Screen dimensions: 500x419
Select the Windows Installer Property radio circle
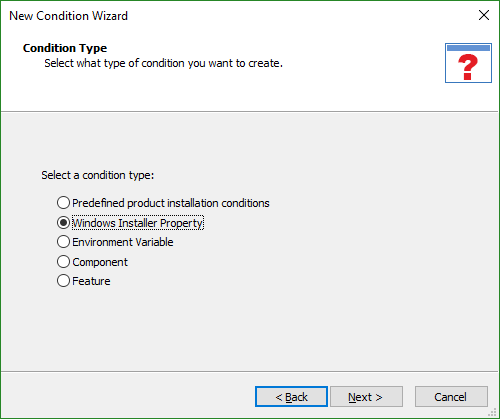63,223
